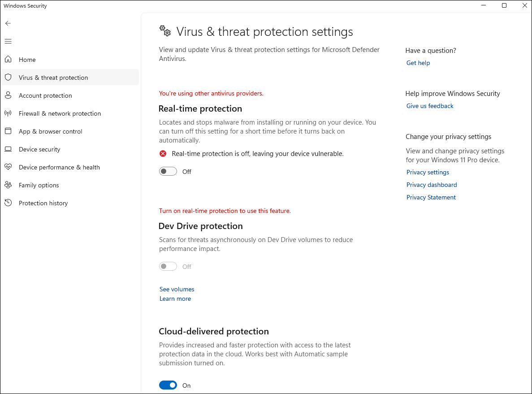Click See volumes under Dev Drive protection
Viewport: 532px width, 394px height.
click(177, 289)
